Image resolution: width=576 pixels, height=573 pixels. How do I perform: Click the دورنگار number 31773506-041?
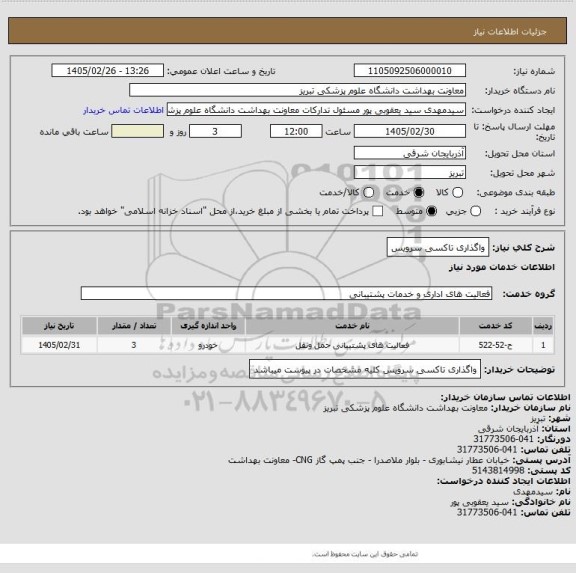tap(503, 439)
